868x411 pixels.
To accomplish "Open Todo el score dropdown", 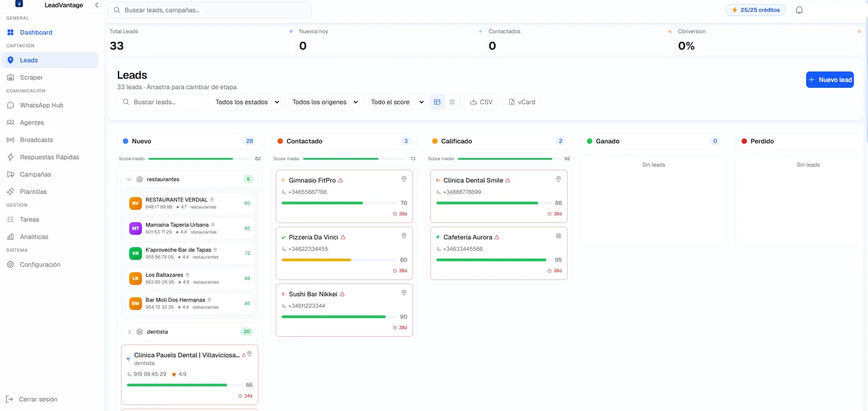I will click(x=395, y=102).
